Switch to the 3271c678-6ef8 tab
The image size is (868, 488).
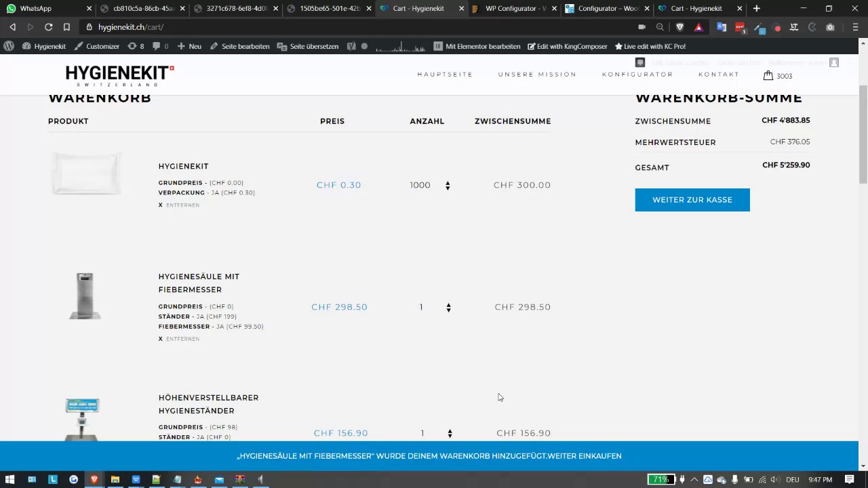point(235,9)
